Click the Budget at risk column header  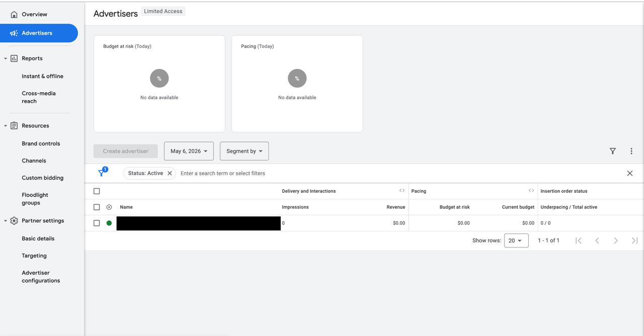coord(455,207)
